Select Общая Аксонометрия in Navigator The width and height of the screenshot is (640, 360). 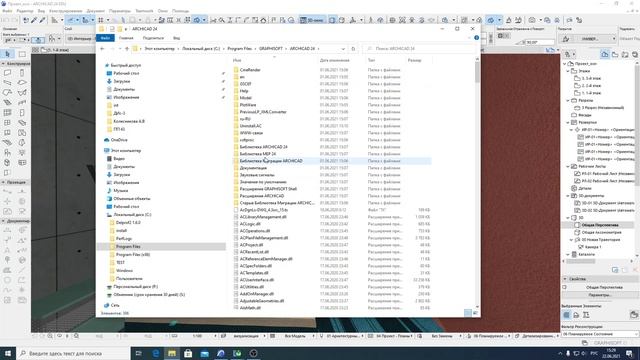click(x=601, y=232)
